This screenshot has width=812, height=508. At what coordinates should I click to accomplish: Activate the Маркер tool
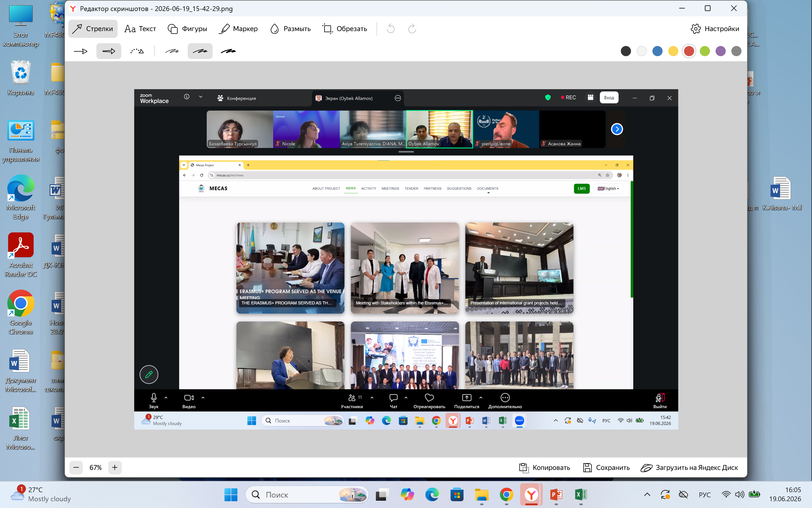point(238,29)
